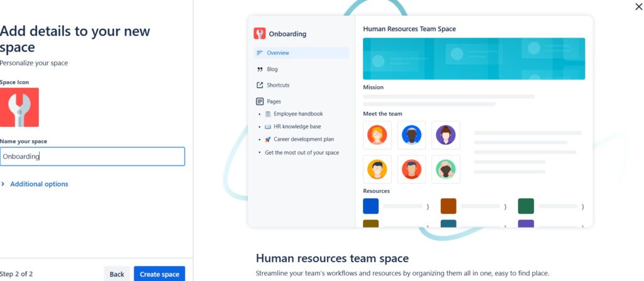Click the purple background team avatar
The width and height of the screenshot is (644, 281).
pyautogui.click(x=446, y=135)
